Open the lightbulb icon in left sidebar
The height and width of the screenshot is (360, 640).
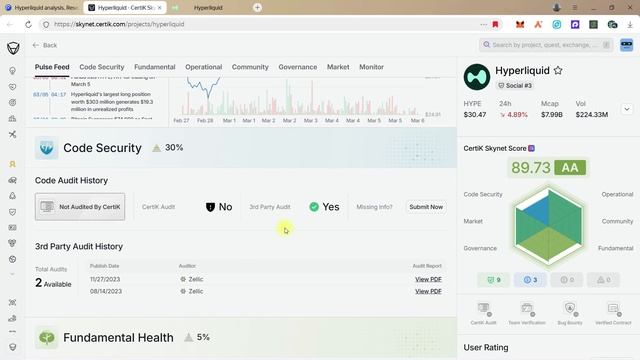(x=13, y=71)
